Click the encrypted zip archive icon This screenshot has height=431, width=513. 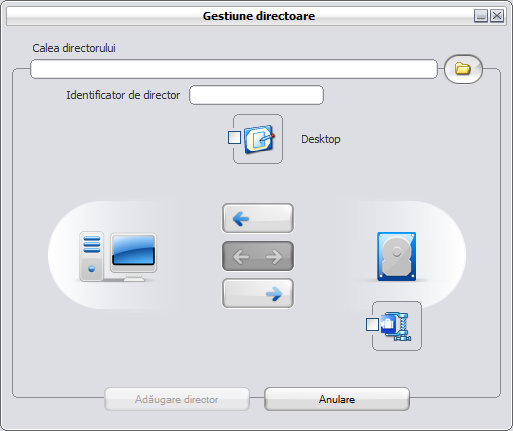click(x=396, y=326)
